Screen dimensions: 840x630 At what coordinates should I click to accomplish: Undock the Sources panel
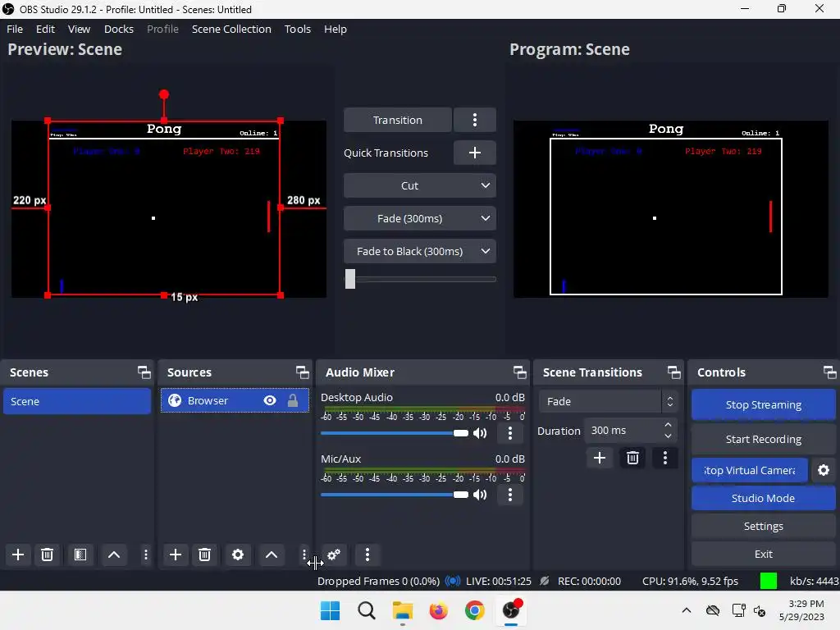(303, 372)
